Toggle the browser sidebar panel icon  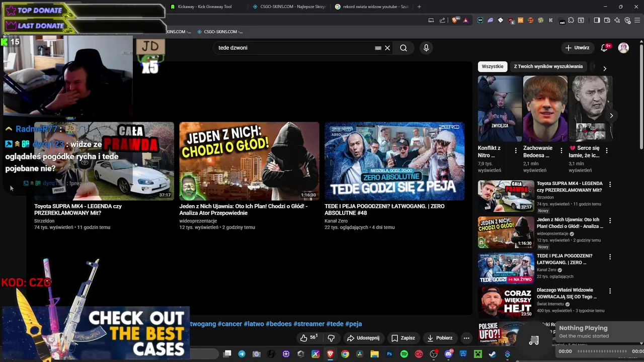coord(597,20)
